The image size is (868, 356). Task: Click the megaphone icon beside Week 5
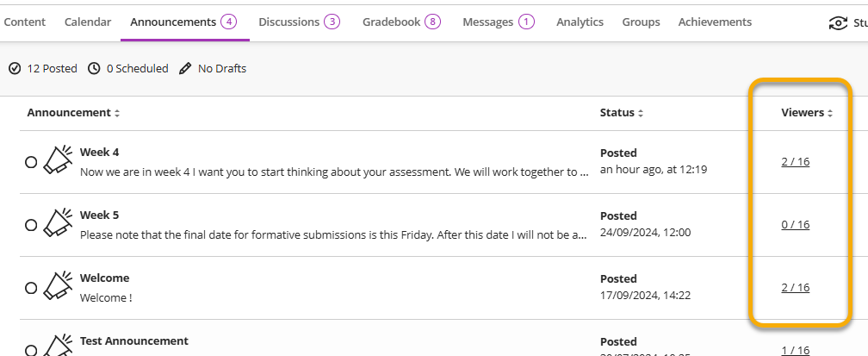[58, 223]
